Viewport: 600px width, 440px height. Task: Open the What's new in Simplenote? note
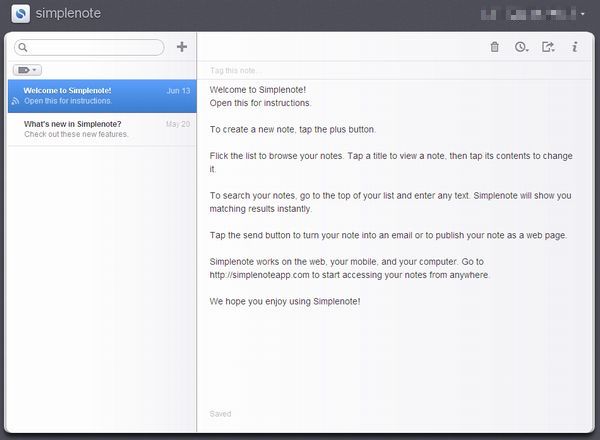102,129
